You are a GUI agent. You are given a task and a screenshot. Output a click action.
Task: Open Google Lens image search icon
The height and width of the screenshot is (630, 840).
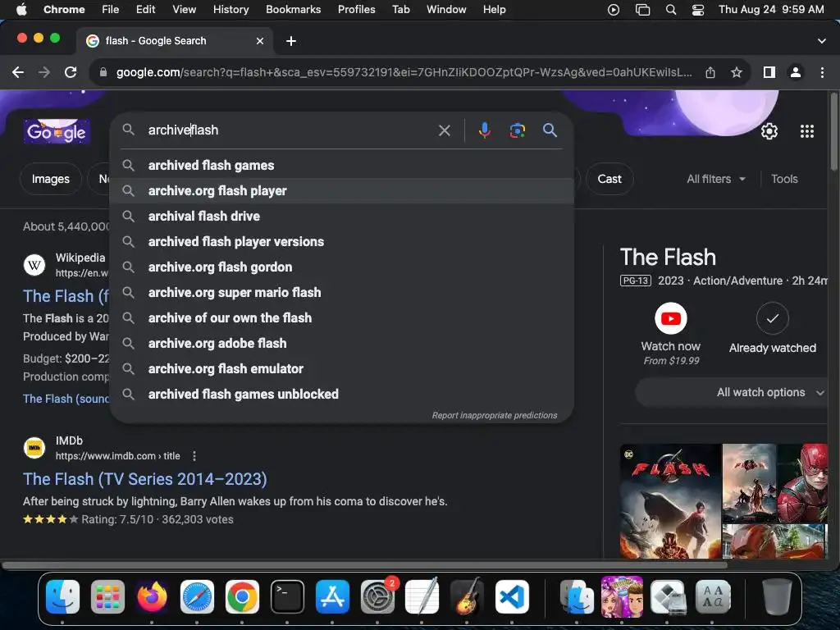517,130
